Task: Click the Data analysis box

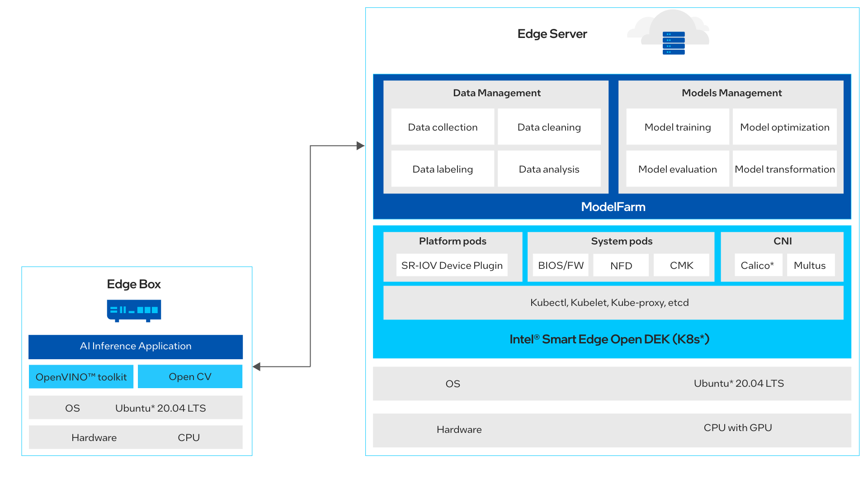Action: pos(549,169)
